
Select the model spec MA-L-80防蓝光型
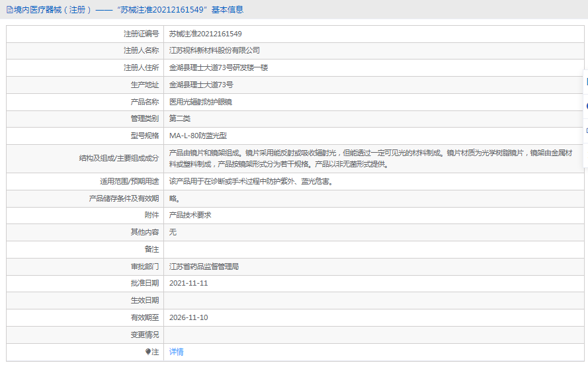[x=198, y=136]
